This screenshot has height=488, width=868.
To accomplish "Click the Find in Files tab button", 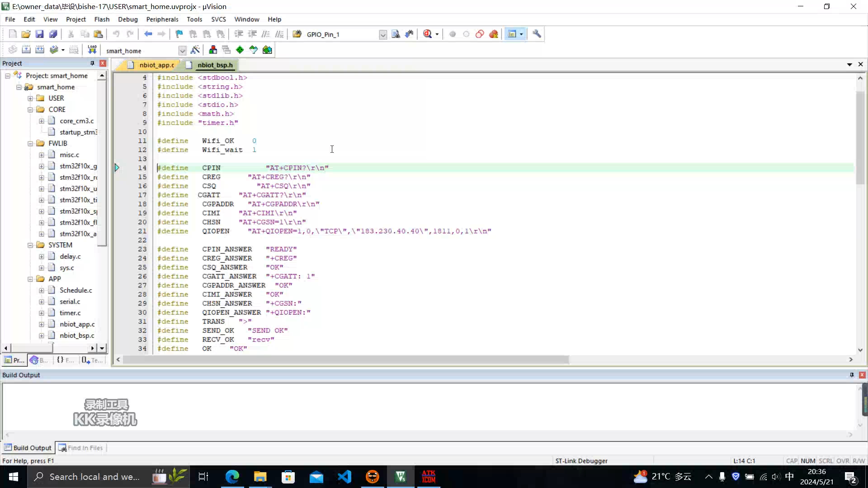I will tap(82, 447).
